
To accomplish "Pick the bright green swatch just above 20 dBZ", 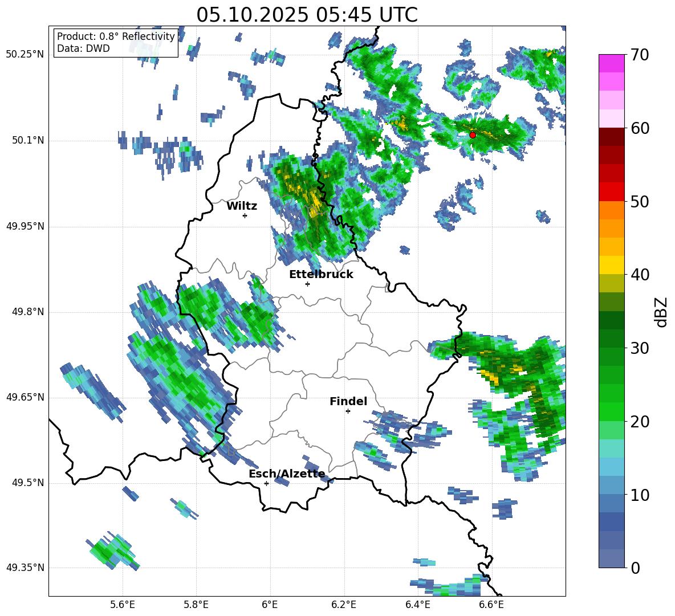I will [x=611, y=411].
